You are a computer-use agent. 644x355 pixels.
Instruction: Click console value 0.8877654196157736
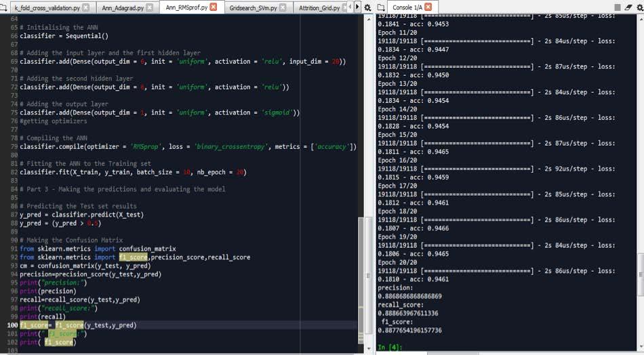(x=409, y=330)
